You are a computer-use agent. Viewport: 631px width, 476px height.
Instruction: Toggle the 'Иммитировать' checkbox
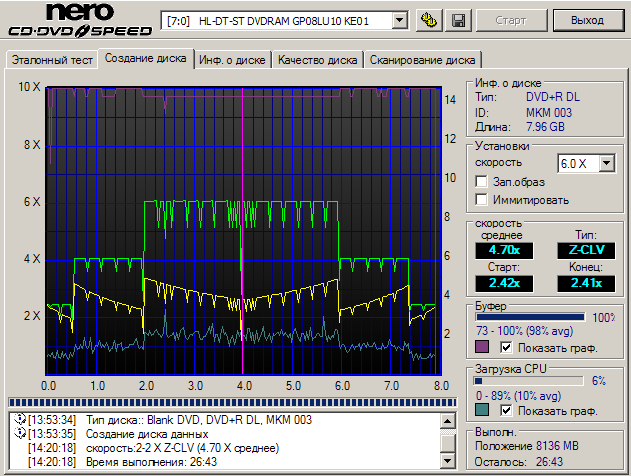(482, 199)
